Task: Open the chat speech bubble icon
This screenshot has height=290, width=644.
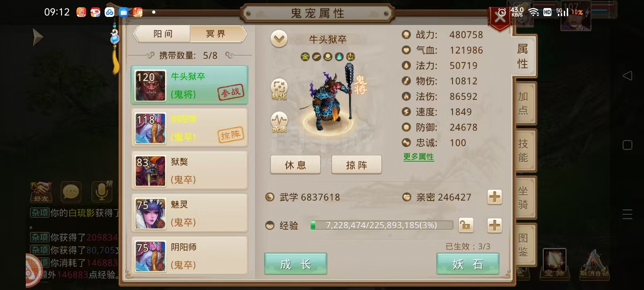Action: coord(71,192)
